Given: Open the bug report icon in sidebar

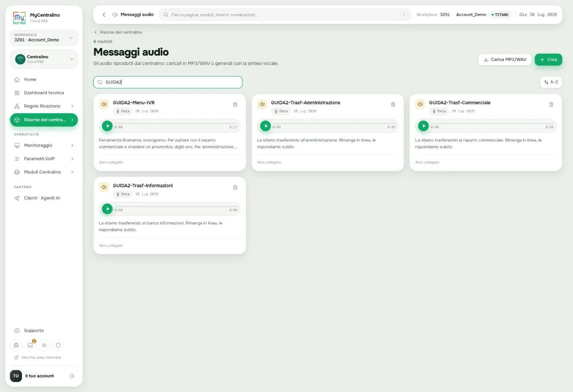Looking at the screenshot, I should point(16,345).
